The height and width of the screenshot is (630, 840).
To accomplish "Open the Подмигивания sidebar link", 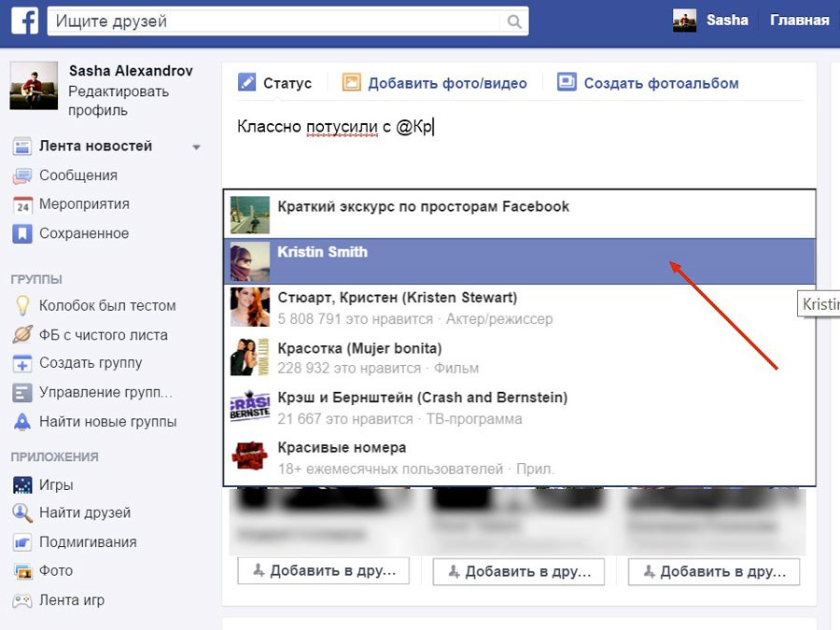I will 88,542.
